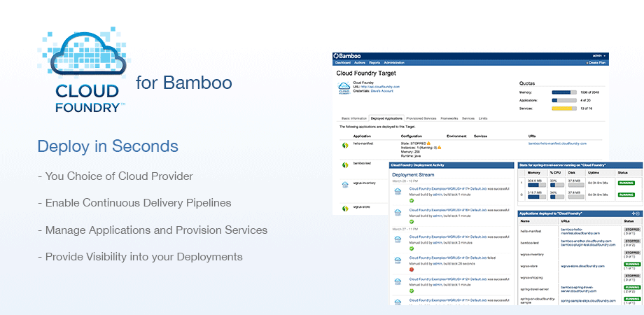Open the bamboo-hello-manifest.cloudfoundry.com link in the Deployed Applications table
The width and height of the screenshot is (644, 315).
coord(557,143)
